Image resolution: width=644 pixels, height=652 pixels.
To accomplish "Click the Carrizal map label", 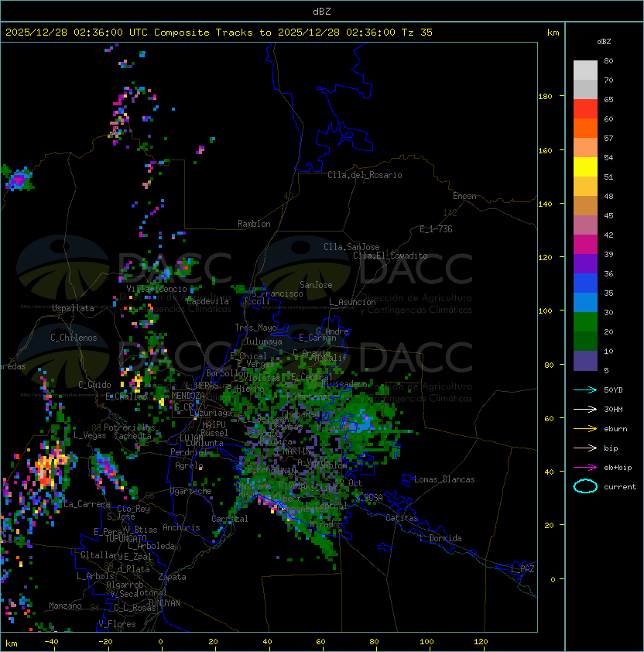I will (230, 519).
